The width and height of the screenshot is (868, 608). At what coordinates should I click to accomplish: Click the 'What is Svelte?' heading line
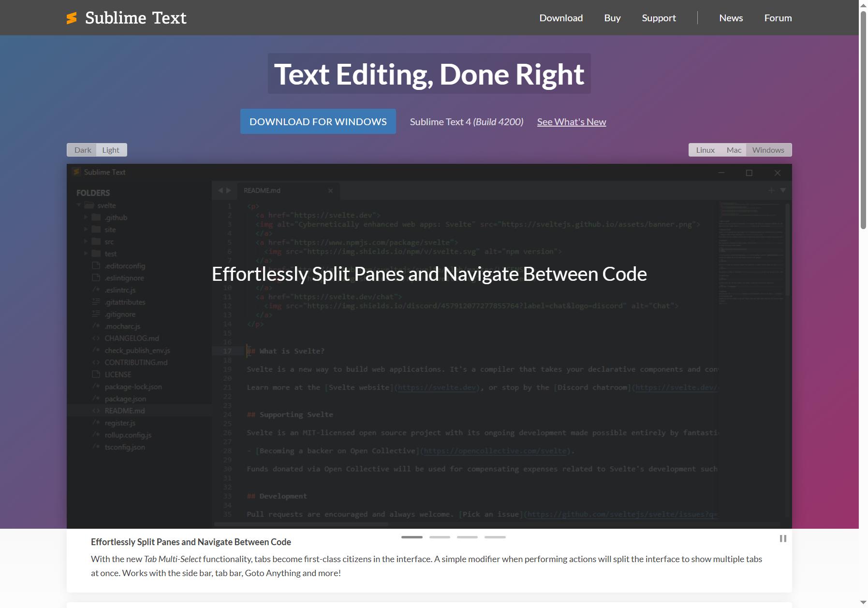pos(286,351)
